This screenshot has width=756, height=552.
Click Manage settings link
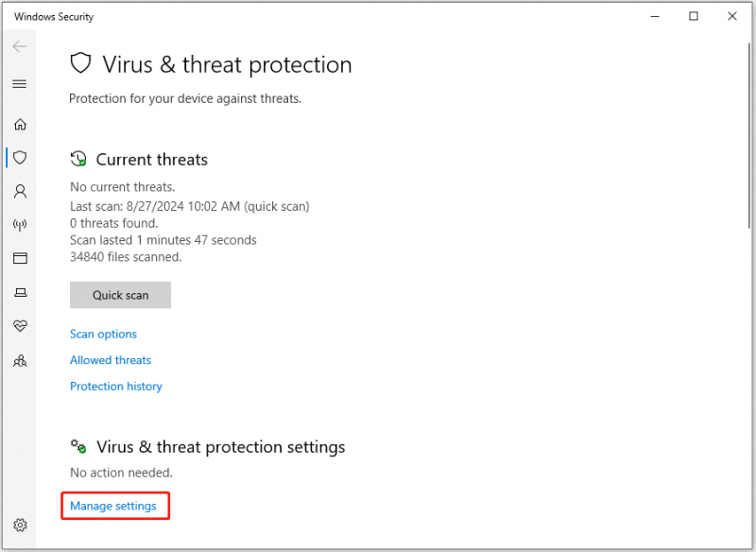coord(113,506)
